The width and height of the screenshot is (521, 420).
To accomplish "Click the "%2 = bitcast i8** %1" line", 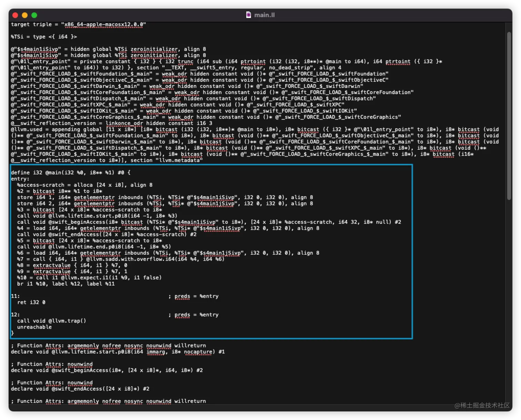I will (60, 191).
